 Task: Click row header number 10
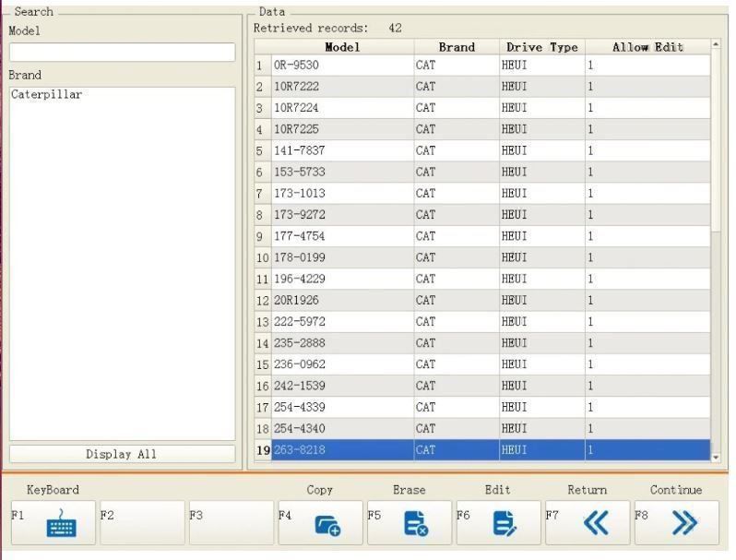tap(263, 257)
